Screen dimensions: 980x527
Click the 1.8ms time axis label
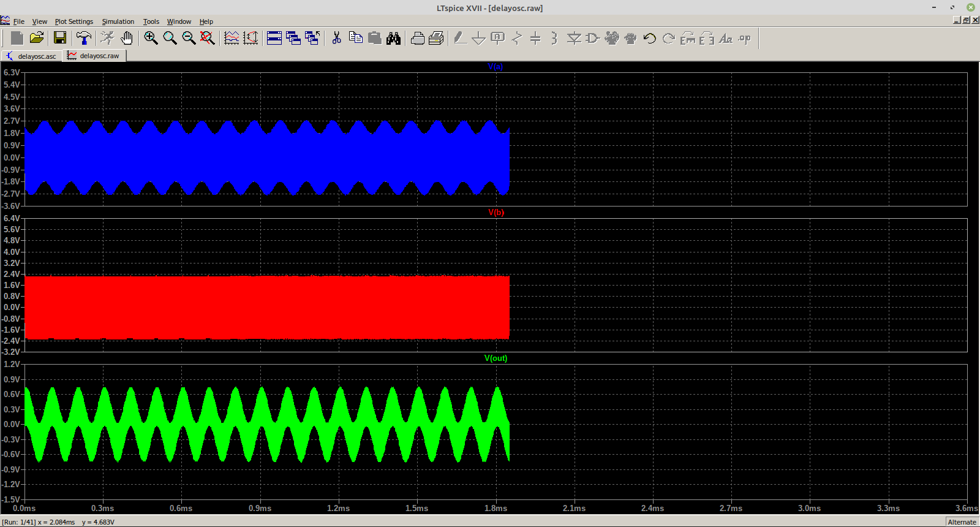click(496, 508)
